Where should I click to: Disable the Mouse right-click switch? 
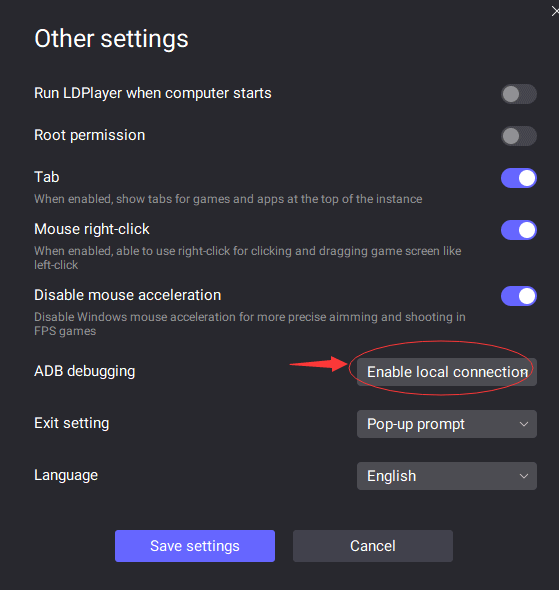[x=518, y=230]
